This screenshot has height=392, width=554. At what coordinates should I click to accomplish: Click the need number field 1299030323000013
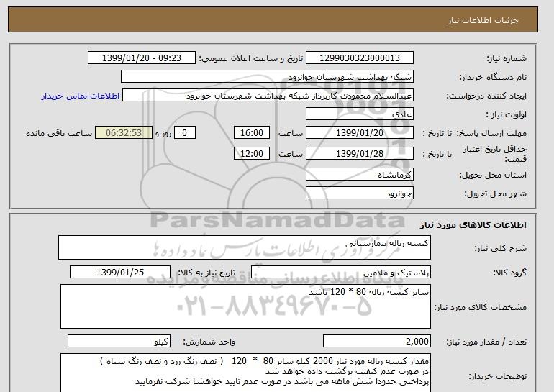(359, 58)
